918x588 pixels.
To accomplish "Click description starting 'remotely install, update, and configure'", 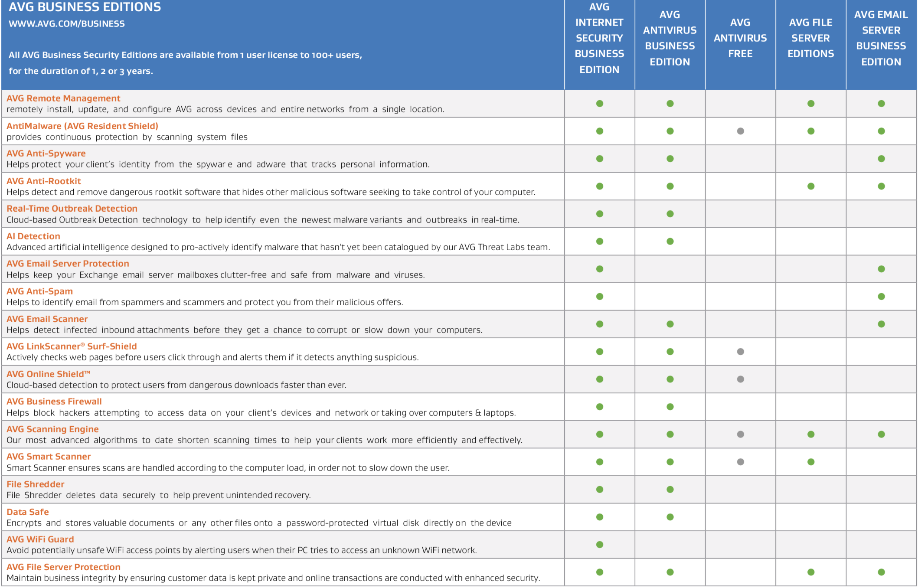I will (x=225, y=109).
